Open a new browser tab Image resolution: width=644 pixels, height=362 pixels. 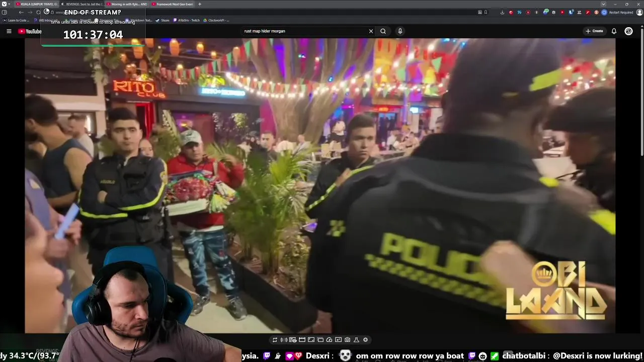(x=200, y=4)
